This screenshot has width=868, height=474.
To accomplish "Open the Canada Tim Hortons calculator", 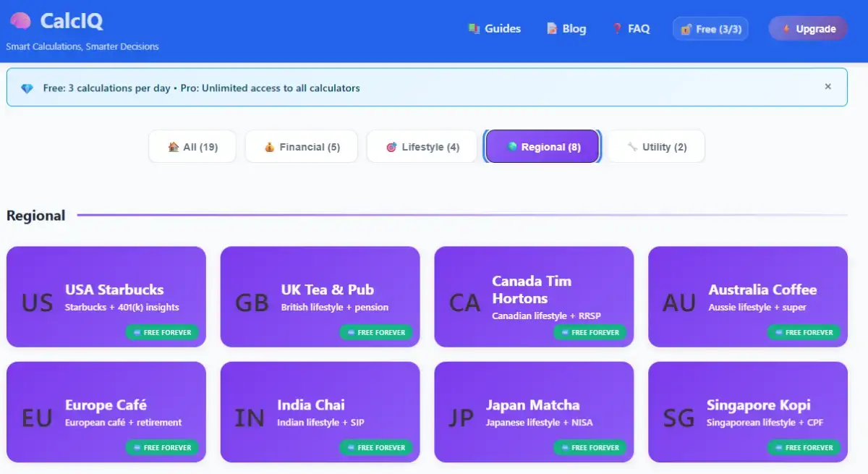I will (534, 297).
